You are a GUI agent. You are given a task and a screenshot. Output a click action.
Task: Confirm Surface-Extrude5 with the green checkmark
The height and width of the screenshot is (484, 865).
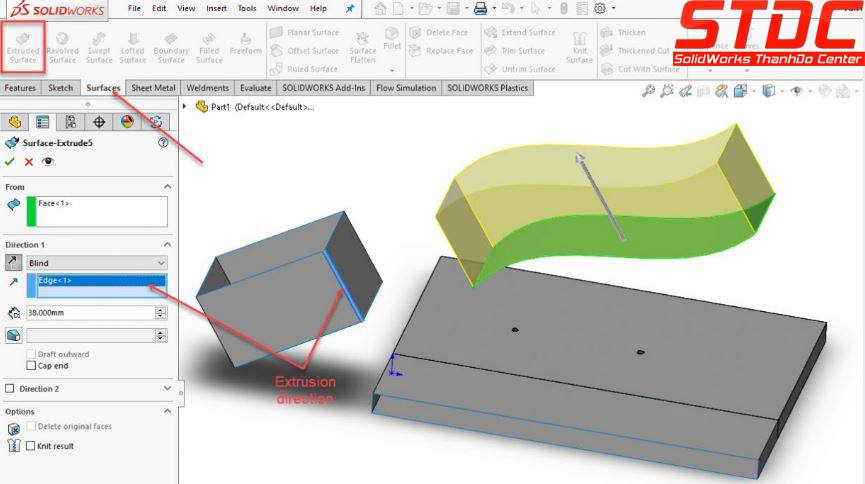pyautogui.click(x=9, y=162)
